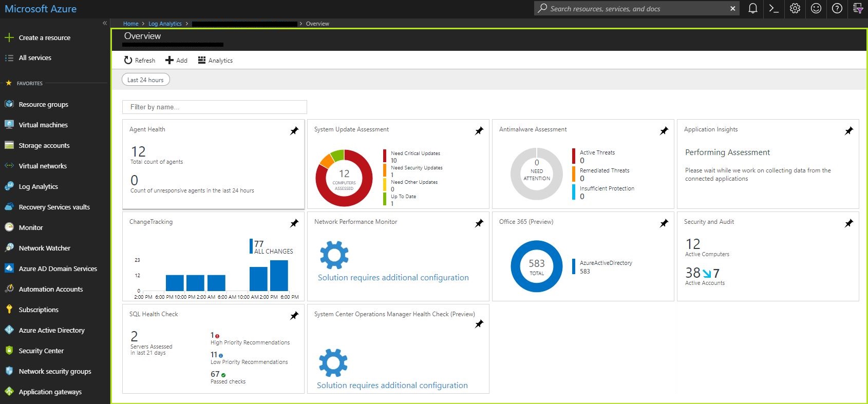Click Network Performance Monitor configuration link text
Image resolution: width=868 pixels, height=404 pixels.
pyautogui.click(x=393, y=278)
